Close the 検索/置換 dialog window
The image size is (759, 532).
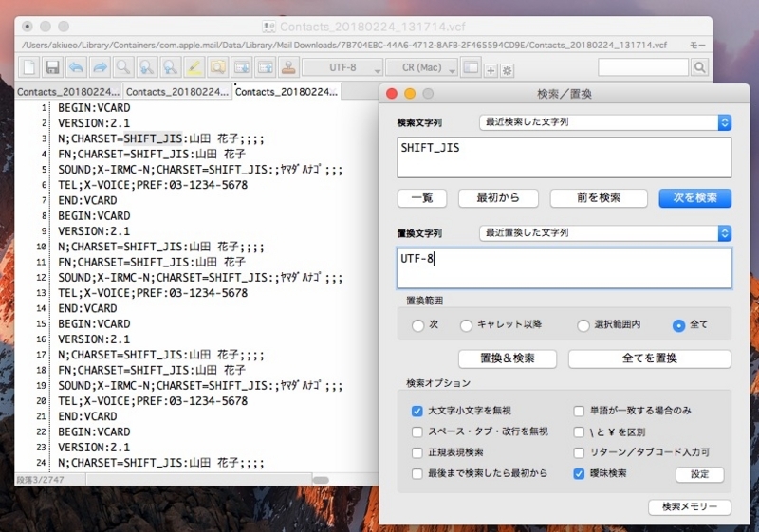pyautogui.click(x=392, y=94)
